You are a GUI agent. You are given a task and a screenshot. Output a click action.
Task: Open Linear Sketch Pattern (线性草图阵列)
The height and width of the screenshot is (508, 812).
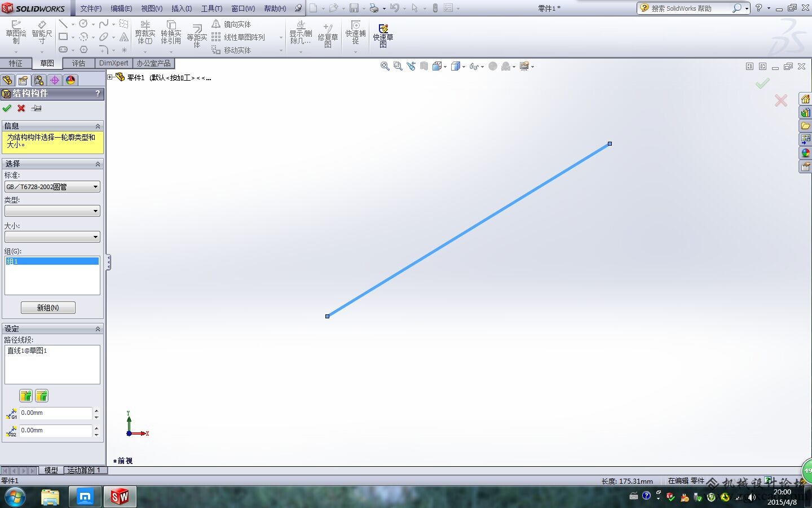(x=238, y=37)
